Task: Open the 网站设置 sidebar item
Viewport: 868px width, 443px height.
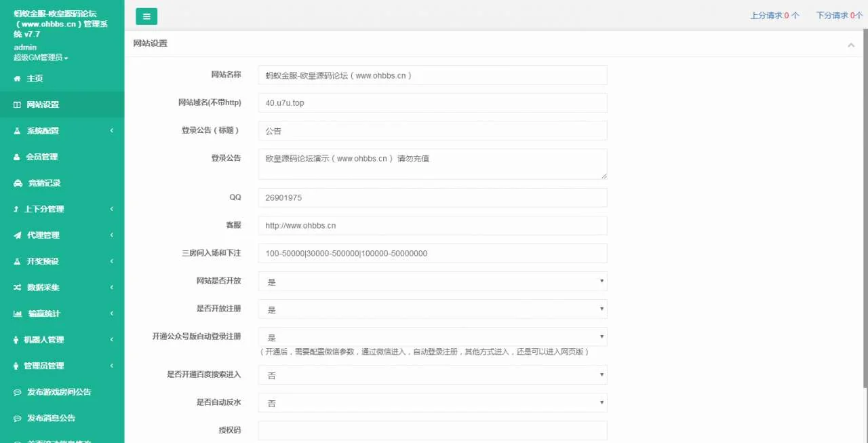Action: [43, 104]
